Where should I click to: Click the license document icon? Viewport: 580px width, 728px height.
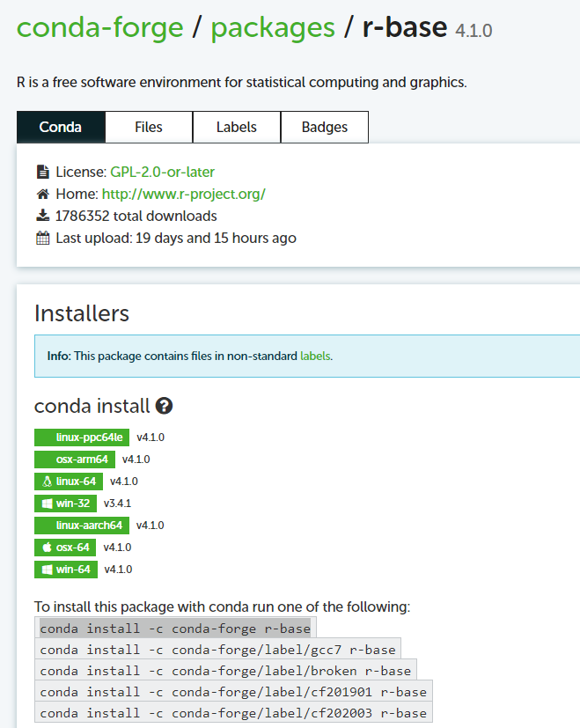(42, 171)
